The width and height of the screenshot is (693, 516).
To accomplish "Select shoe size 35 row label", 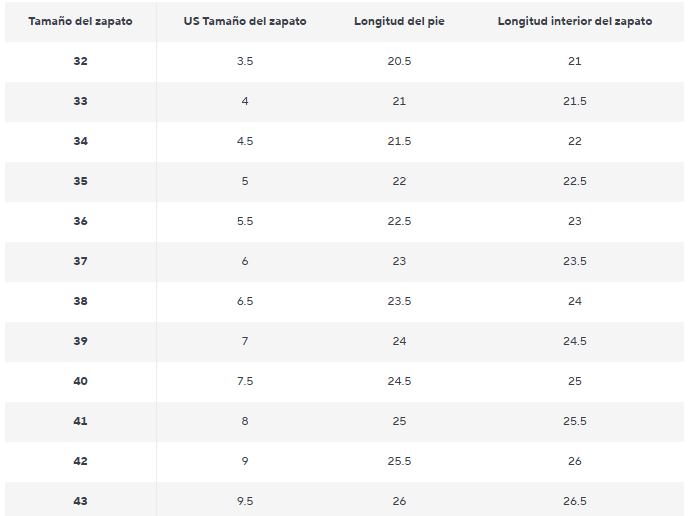I will coord(80,181).
